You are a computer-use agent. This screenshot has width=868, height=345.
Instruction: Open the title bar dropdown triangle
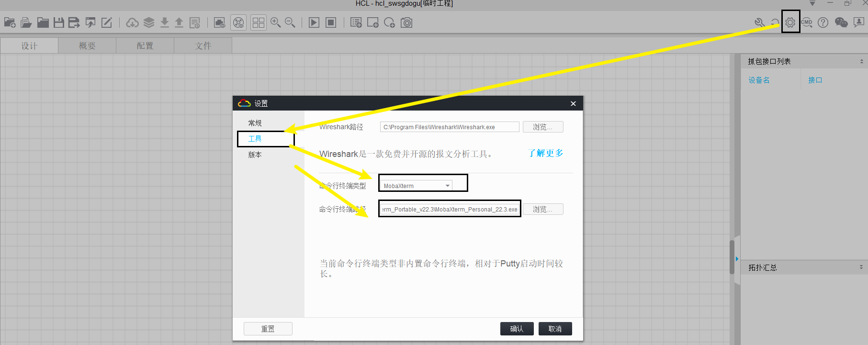tap(812, 3)
